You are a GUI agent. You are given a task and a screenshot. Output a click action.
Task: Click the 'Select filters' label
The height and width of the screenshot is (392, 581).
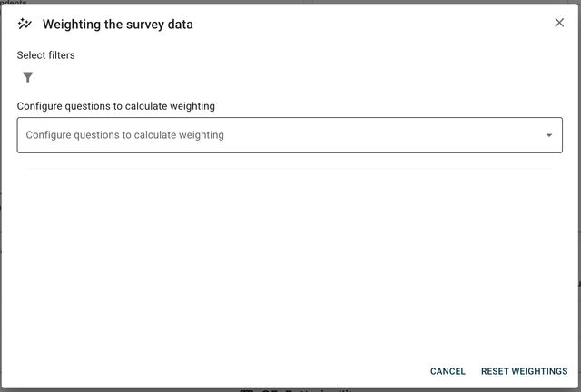point(45,55)
